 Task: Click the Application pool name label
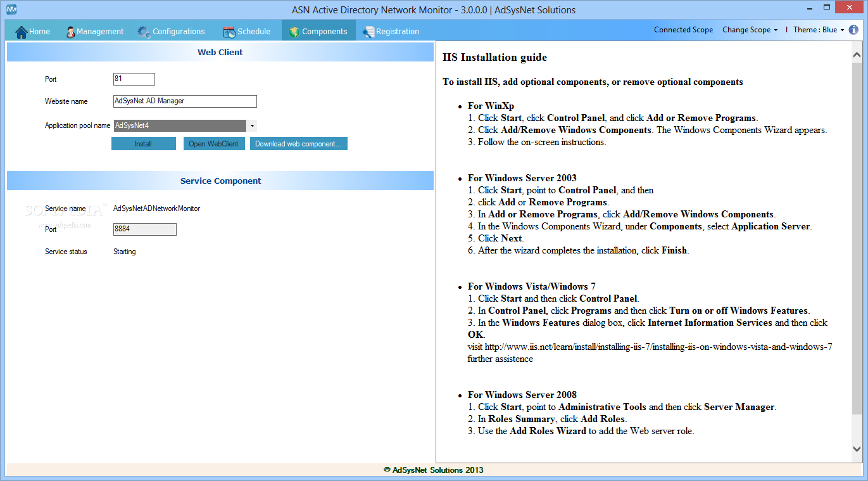tap(78, 125)
